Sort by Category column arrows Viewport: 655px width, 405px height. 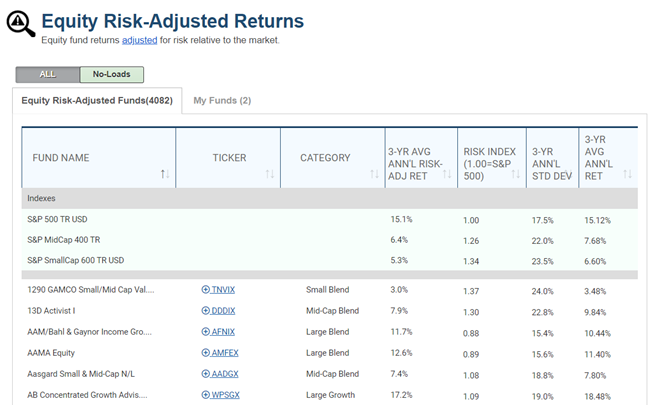click(374, 174)
